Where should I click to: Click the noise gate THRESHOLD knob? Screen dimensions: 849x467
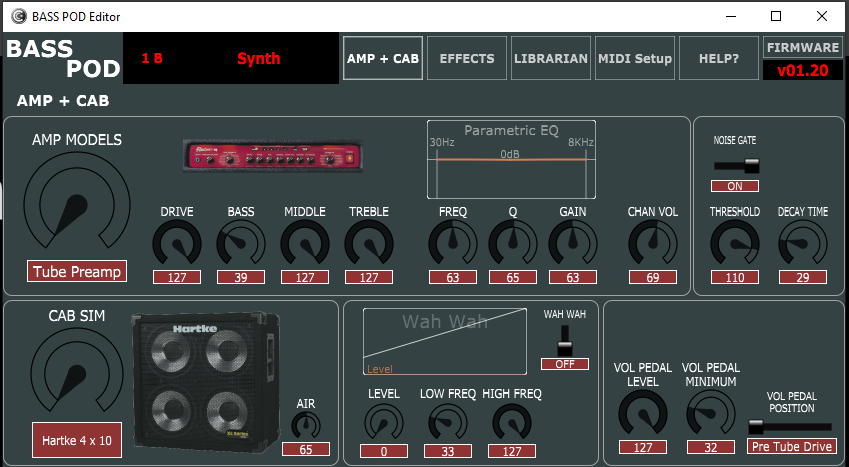coord(735,244)
